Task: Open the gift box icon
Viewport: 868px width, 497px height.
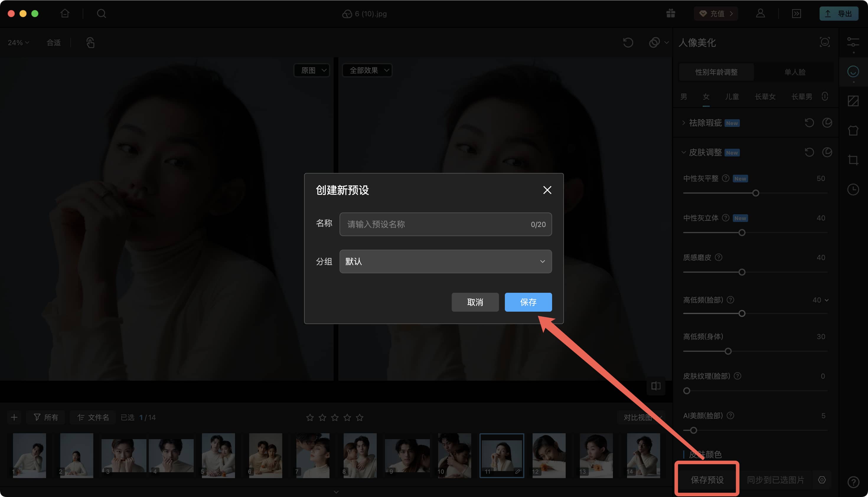Action: [x=671, y=13]
